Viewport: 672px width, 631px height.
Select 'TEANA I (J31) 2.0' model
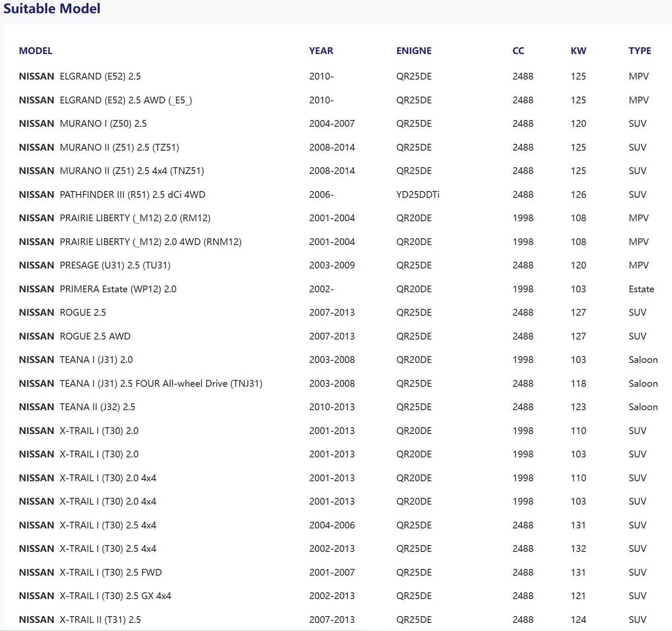pos(97,360)
